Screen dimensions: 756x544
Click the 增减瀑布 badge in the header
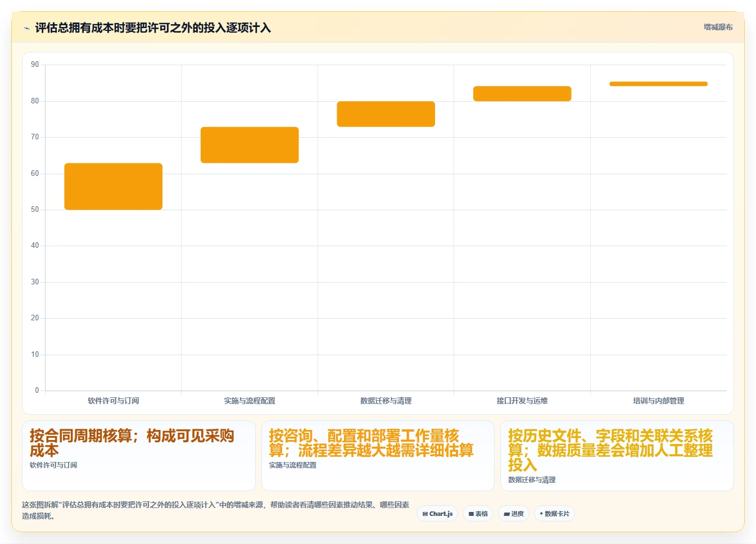point(718,27)
